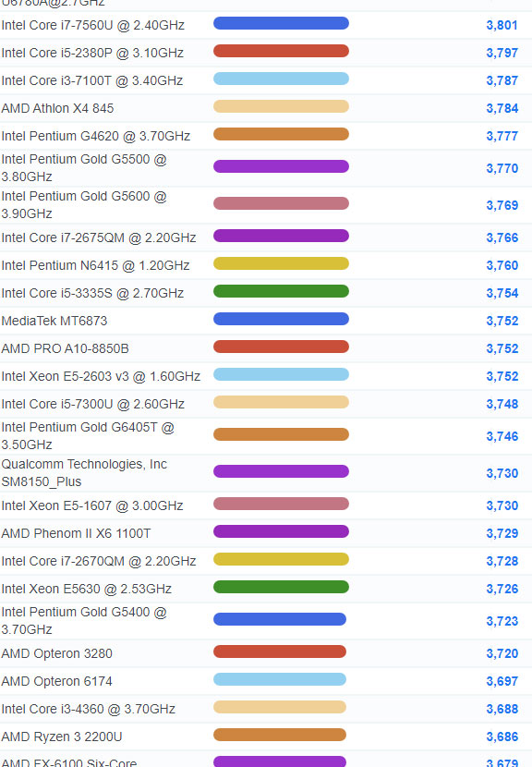
Task: Click the 3,797 score value
Action: 502,53
